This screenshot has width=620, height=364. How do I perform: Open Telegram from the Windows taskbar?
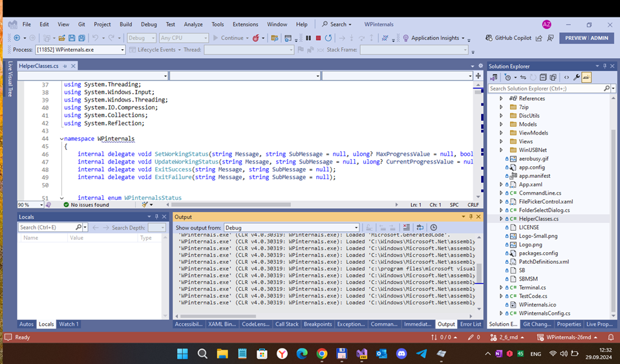pos(422,353)
